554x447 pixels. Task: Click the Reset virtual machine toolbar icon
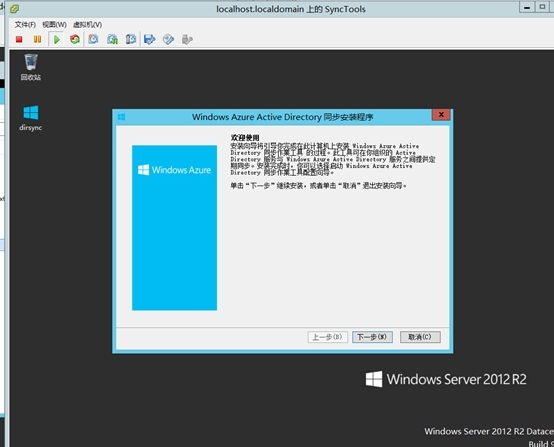[x=75, y=39]
